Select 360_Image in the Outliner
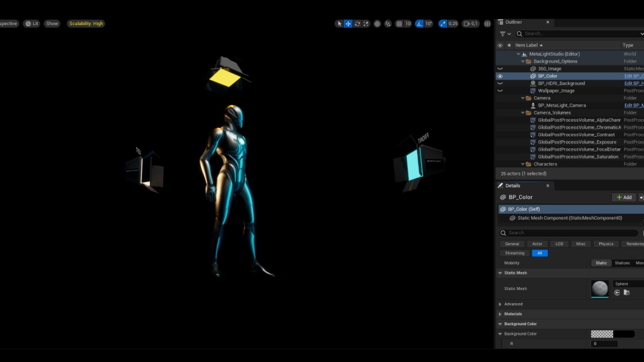 pos(549,69)
